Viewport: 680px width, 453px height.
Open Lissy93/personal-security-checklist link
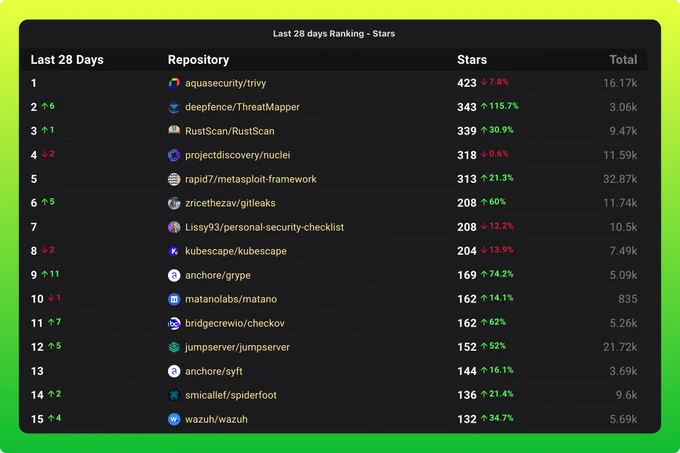(x=265, y=227)
